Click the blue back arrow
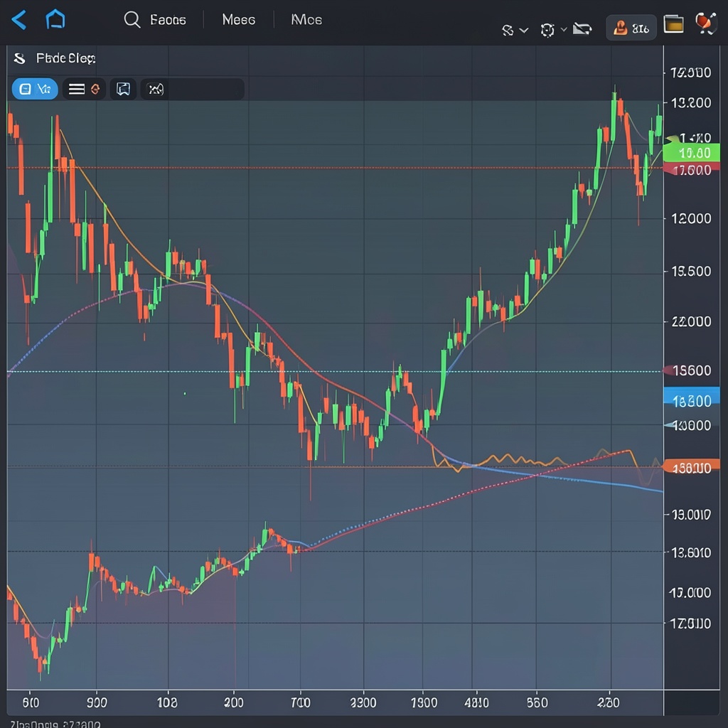This screenshot has height=728, width=728. point(19,20)
